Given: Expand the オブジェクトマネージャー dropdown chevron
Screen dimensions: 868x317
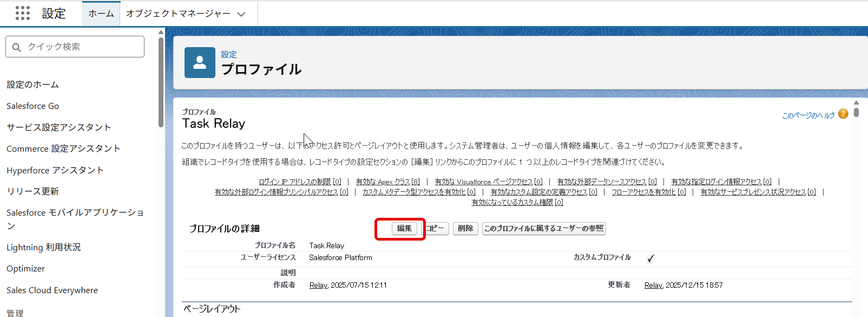Looking at the screenshot, I should point(241,14).
